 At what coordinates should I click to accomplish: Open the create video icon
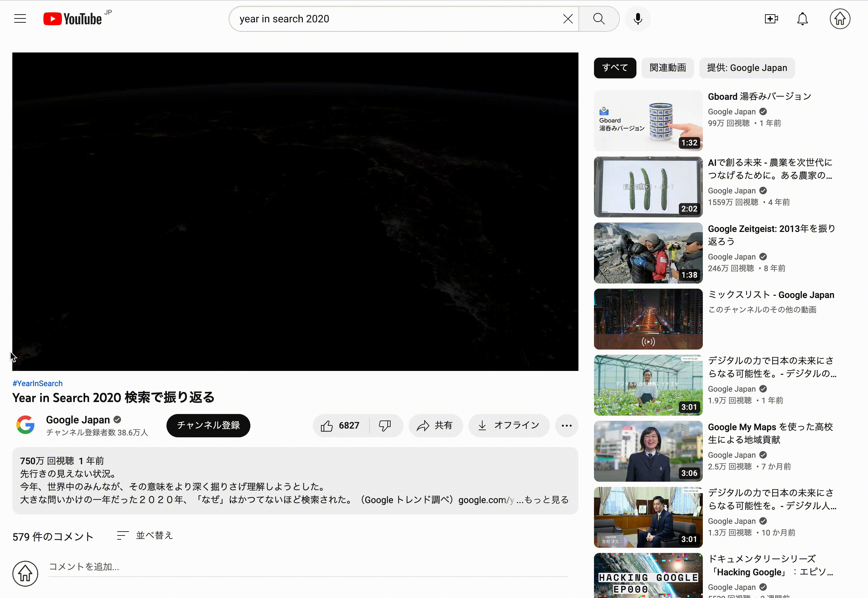coord(771,19)
